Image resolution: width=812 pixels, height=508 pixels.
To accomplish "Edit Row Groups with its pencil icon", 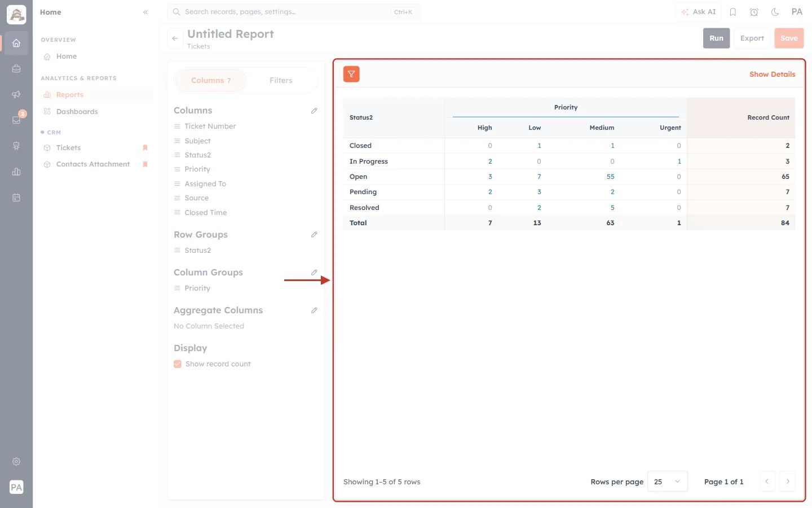I will click(x=314, y=234).
